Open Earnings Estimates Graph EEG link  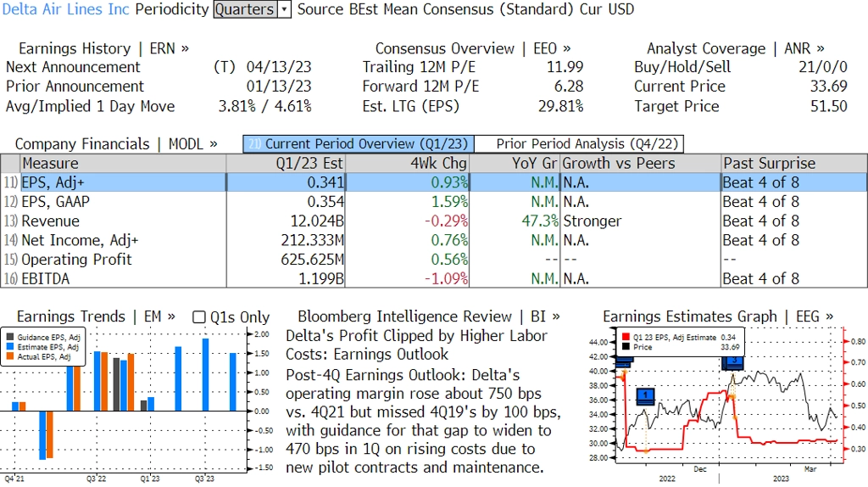pos(718,316)
